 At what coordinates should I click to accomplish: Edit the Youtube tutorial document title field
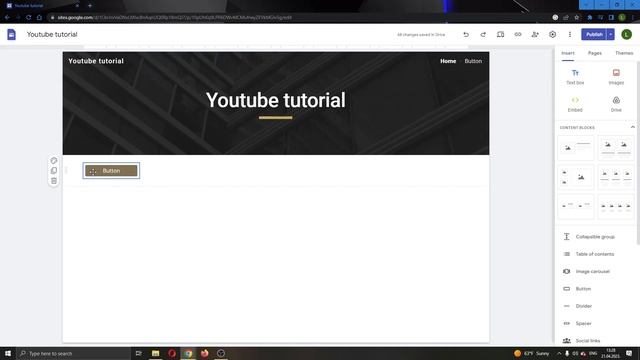pos(52,35)
